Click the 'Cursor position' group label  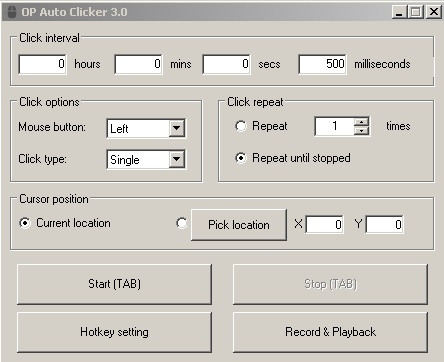(54, 199)
